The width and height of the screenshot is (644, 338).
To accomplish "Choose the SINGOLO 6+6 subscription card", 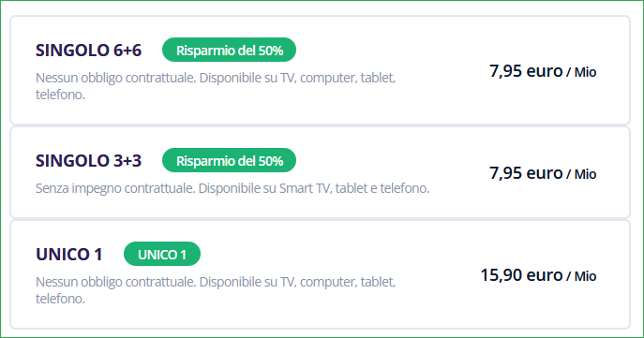I will tap(320, 70).
